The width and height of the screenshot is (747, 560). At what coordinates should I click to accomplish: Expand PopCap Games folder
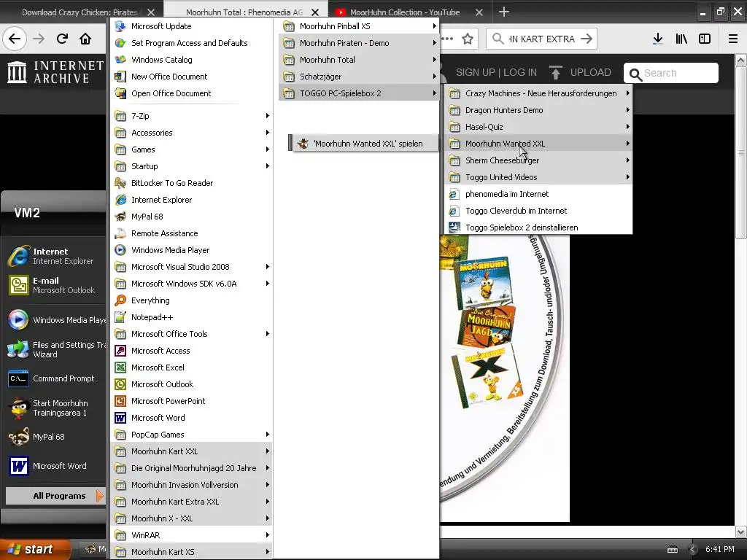click(190, 435)
